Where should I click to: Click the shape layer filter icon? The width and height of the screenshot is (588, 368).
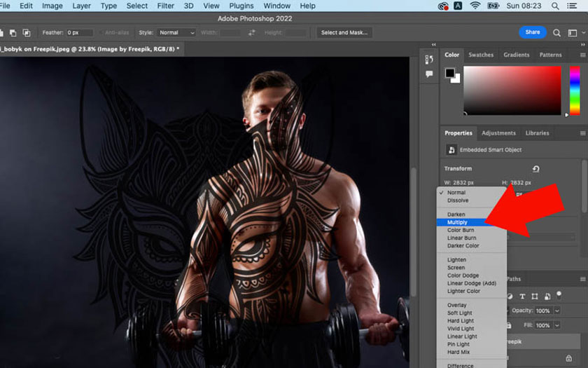pyautogui.click(x=535, y=296)
